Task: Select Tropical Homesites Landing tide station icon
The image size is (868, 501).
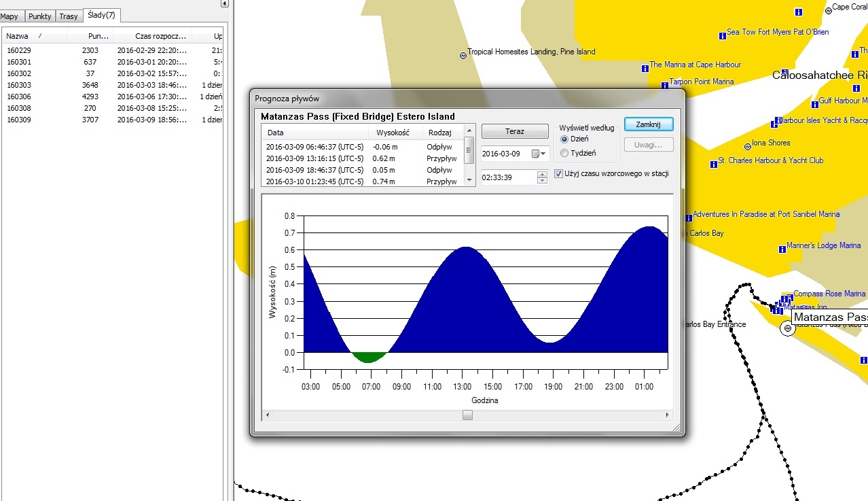Action: coord(463,56)
